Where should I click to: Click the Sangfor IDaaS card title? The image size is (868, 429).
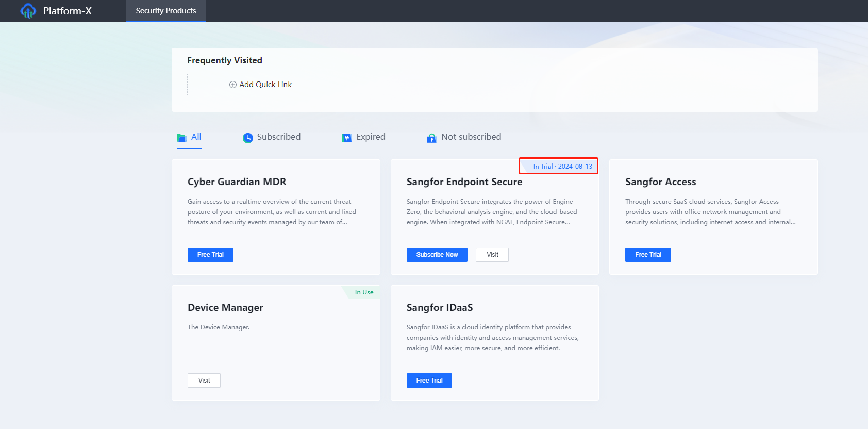[440, 307]
